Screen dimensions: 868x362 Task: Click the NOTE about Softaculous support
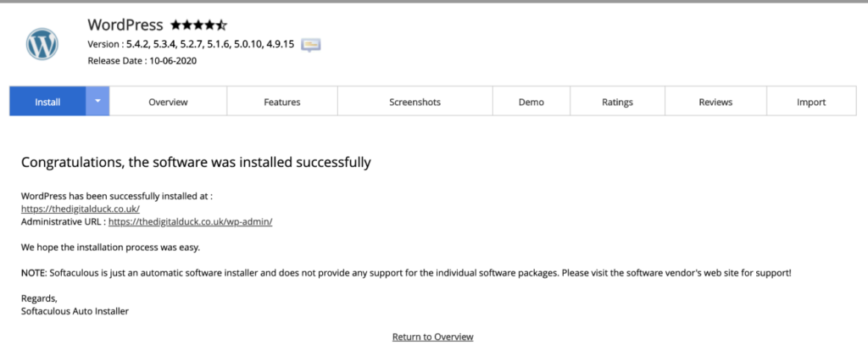[x=406, y=274]
